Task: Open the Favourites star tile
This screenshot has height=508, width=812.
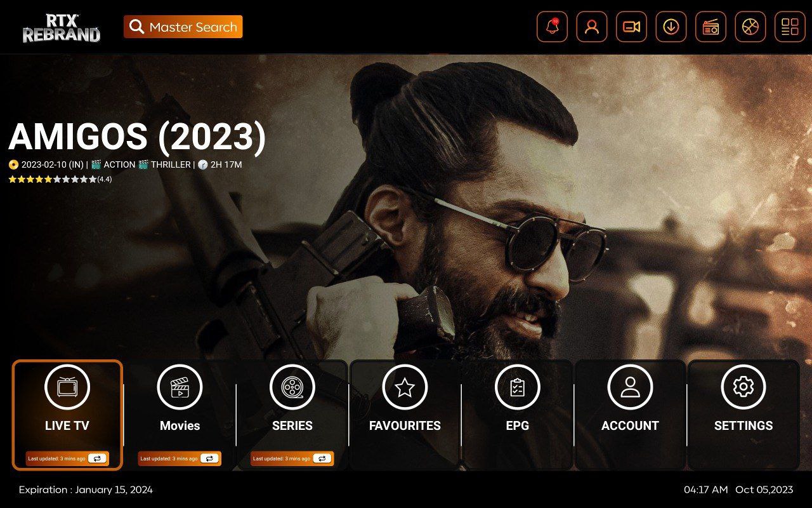Action: (x=405, y=406)
